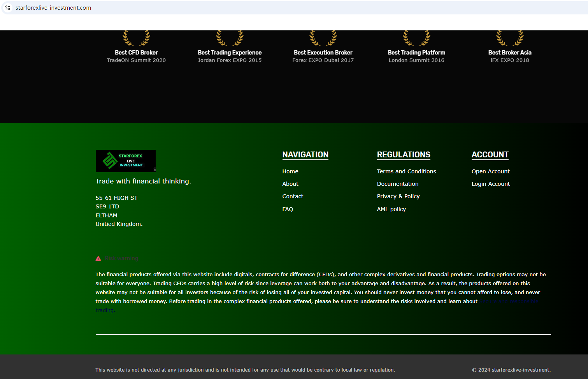Screen dimensions: 588x379
Task: Click the red risk warning triangle icon
Action: click(x=98, y=259)
